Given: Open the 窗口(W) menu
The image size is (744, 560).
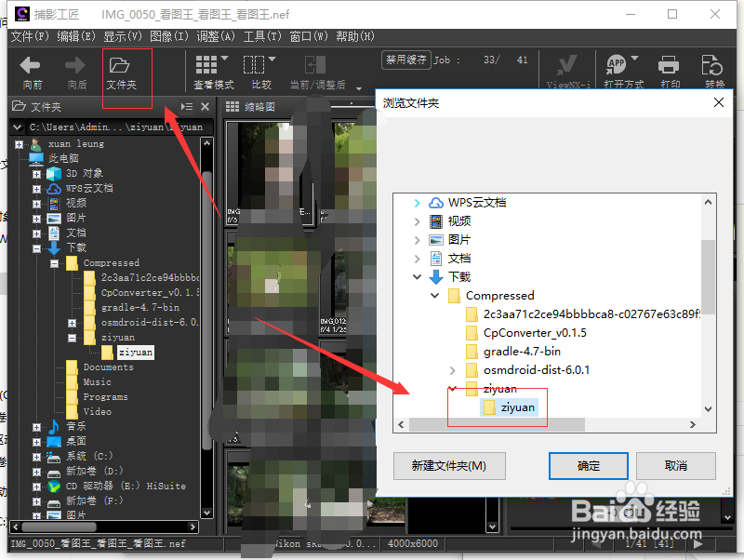Looking at the screenshot, I should click(309, 36).
